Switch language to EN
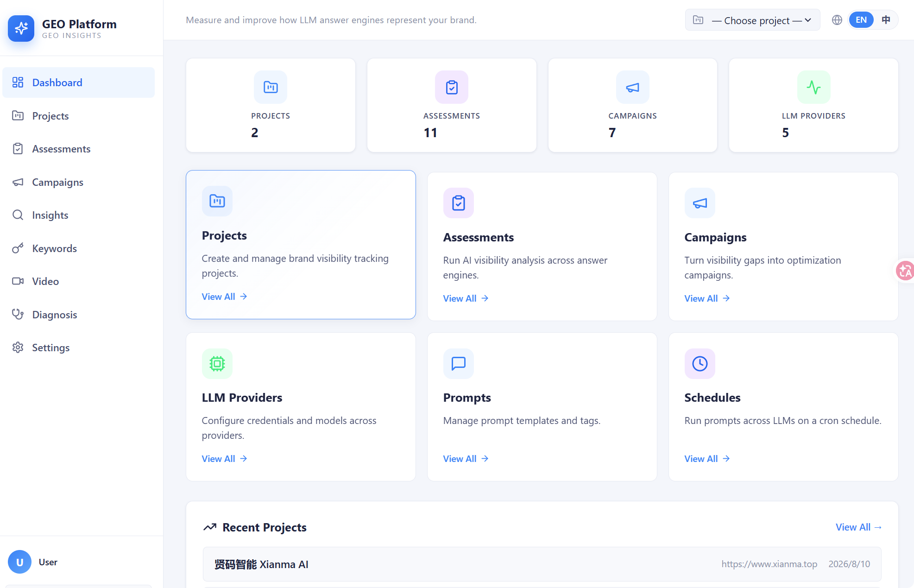The height and width of the screenshot is (588, 914). 861,20
